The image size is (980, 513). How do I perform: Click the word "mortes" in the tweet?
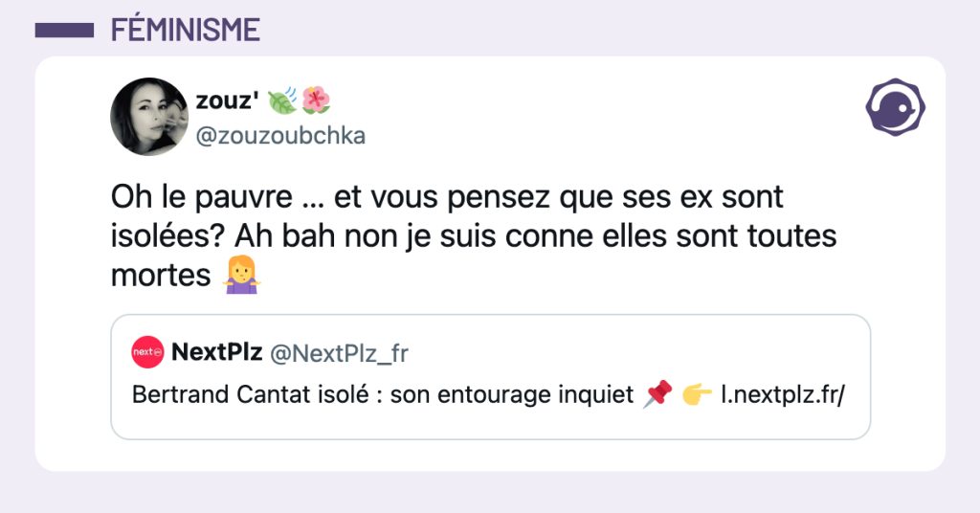[160, 276]
